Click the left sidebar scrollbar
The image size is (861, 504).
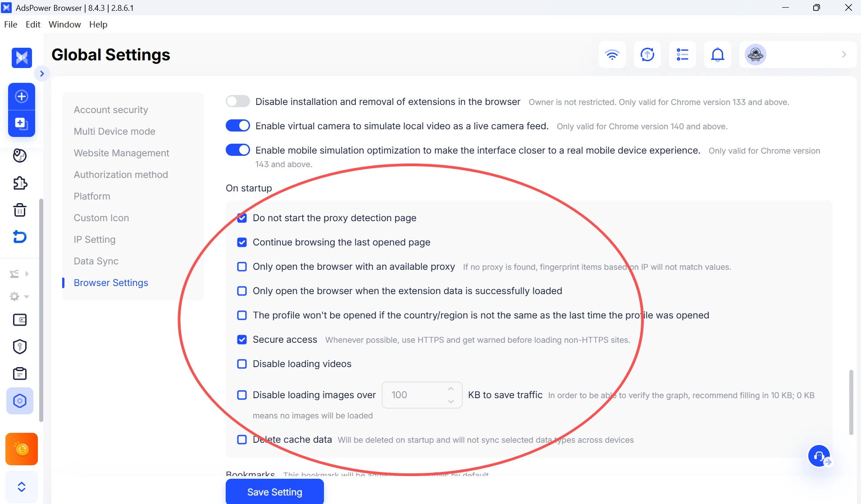tap(41, 310)
